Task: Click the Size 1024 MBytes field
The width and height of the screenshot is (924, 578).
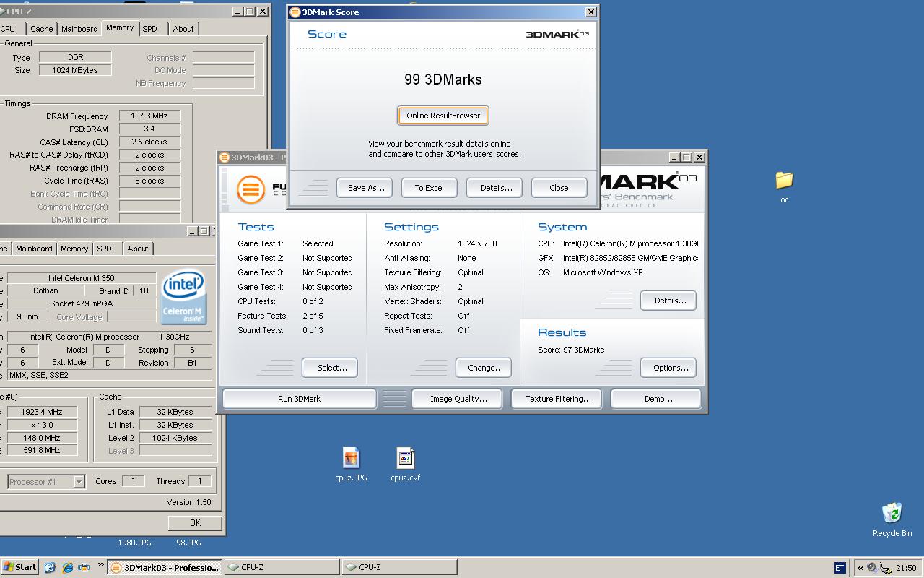Action: coord(75,70)
